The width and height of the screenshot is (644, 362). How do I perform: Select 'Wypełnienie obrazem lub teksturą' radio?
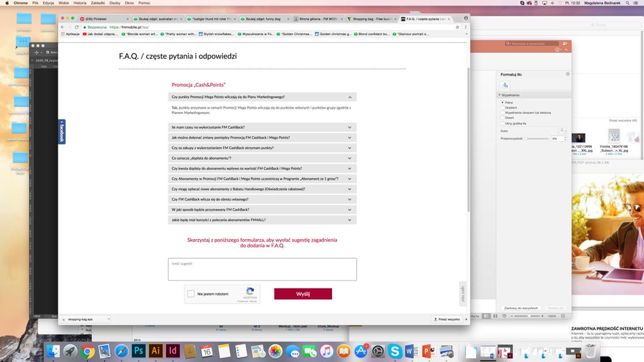tap(502, 112)
